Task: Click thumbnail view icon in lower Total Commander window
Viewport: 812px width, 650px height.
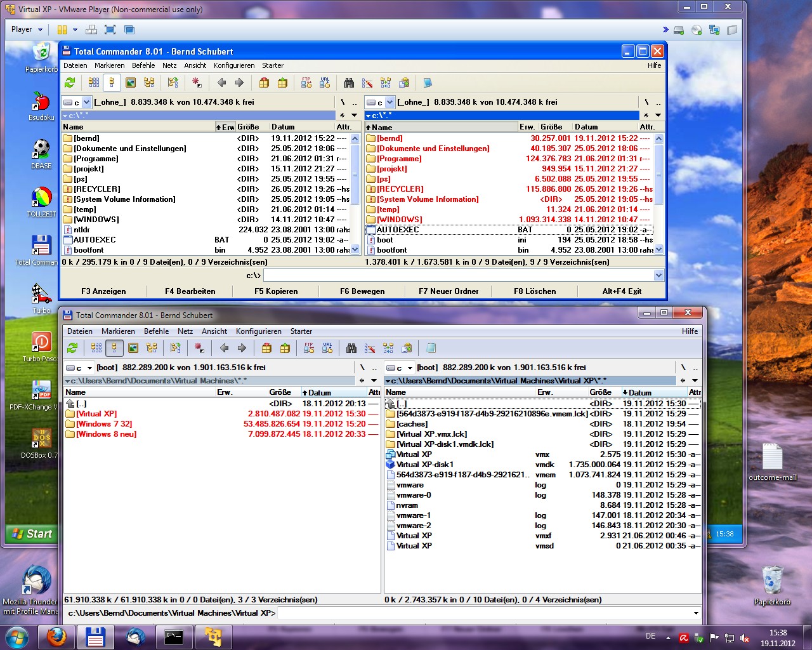Action: [x=133, y=348]
